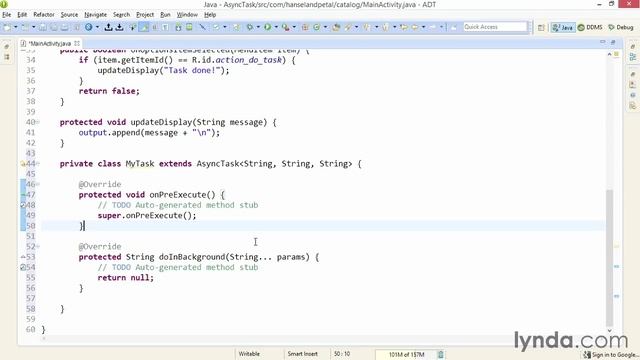Image resolution: width=640 pixels, height=360 pixels.
Task: Click the green Run toolbar icon
Action: [x=267, y=27]
